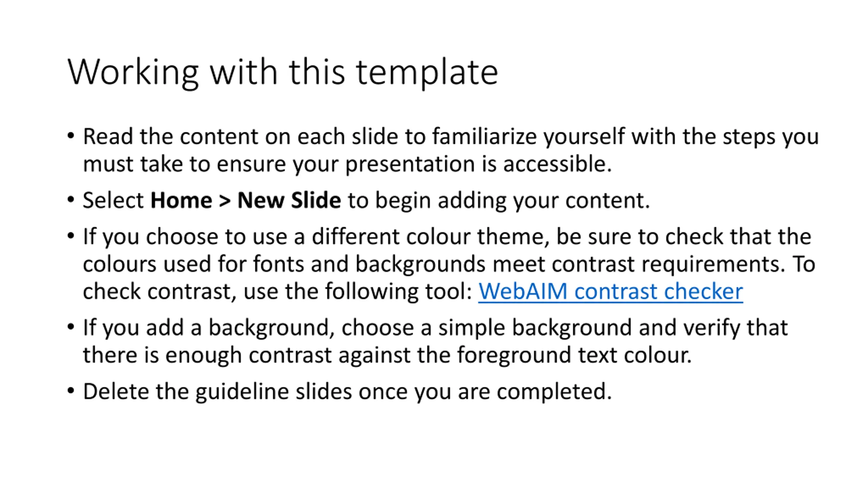Viewport: 868px width, 488px height.
Task: Open the WebAIM contrast checker link
Action: (610, 291)
